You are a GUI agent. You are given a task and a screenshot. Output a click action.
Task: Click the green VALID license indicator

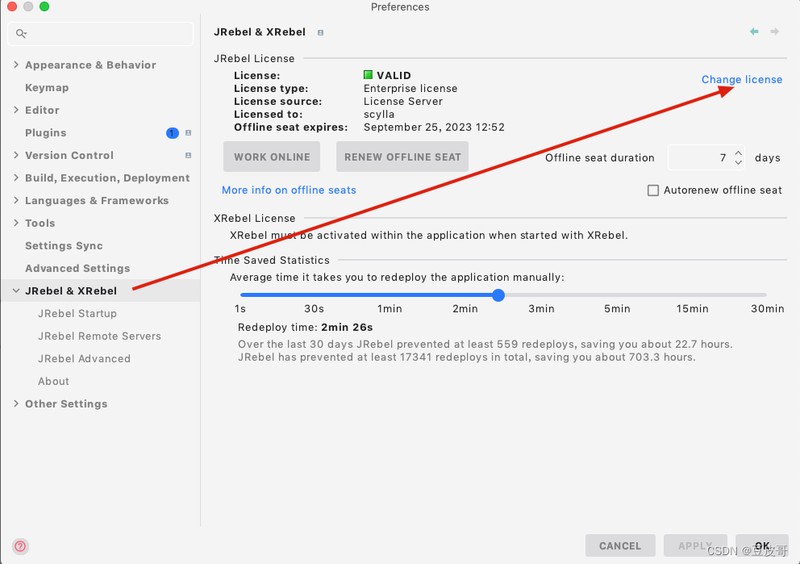(x=368, y=75)
